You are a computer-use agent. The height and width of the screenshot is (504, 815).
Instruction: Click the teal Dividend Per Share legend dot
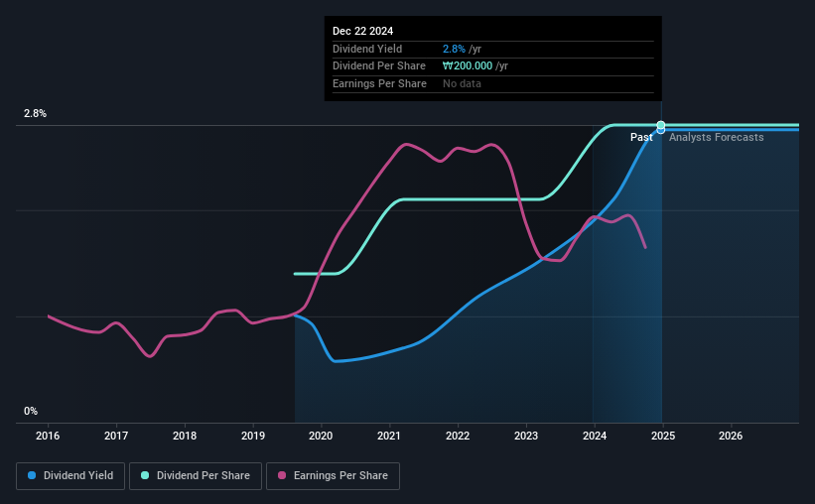pos(145,475)
